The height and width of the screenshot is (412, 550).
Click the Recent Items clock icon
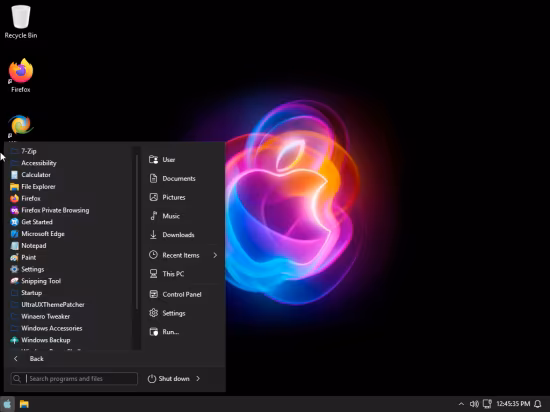pyautogui.click(x=153, y=255)
